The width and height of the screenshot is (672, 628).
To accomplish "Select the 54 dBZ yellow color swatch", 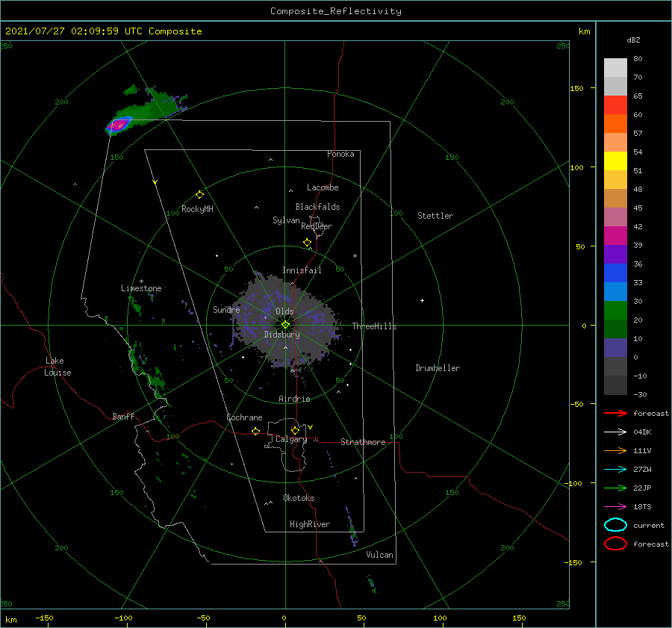I will (x=615, y=161).
